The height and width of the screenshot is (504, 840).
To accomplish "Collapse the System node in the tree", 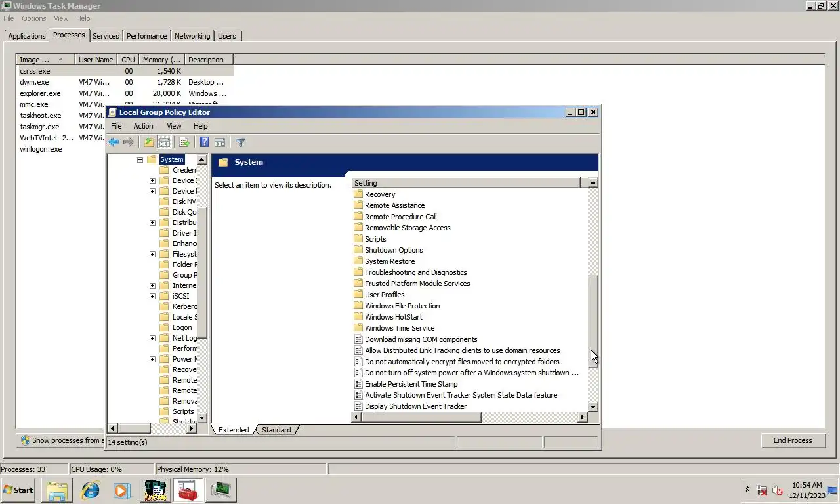I will click(140, 159).
